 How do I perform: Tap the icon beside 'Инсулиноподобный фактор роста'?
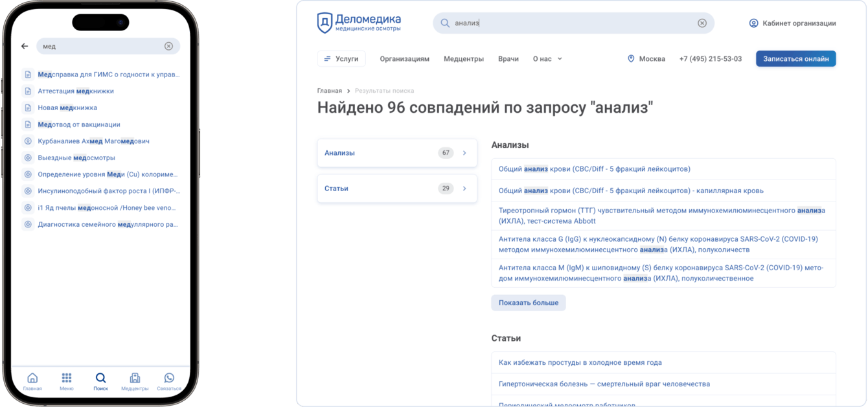(28, 191)
